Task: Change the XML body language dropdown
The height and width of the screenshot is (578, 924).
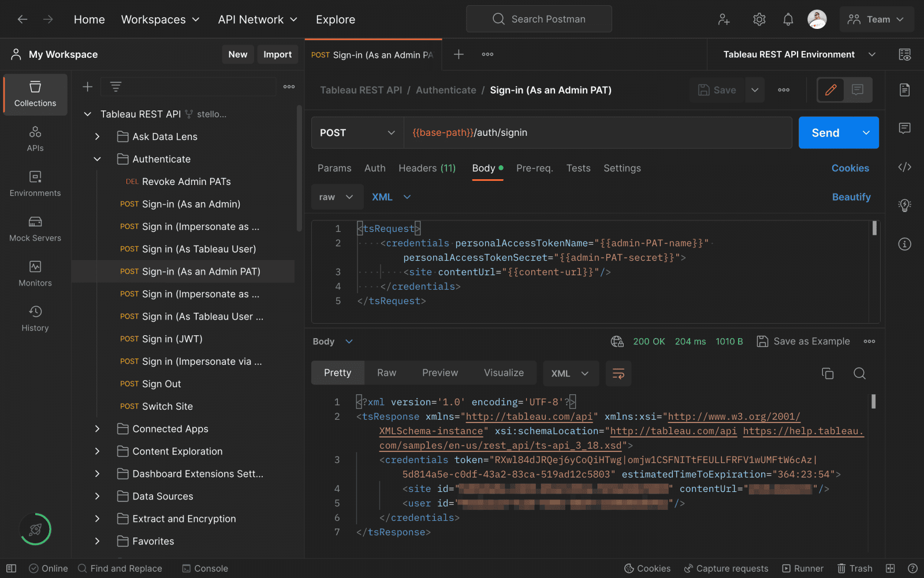Action: (x=392, y=197)
